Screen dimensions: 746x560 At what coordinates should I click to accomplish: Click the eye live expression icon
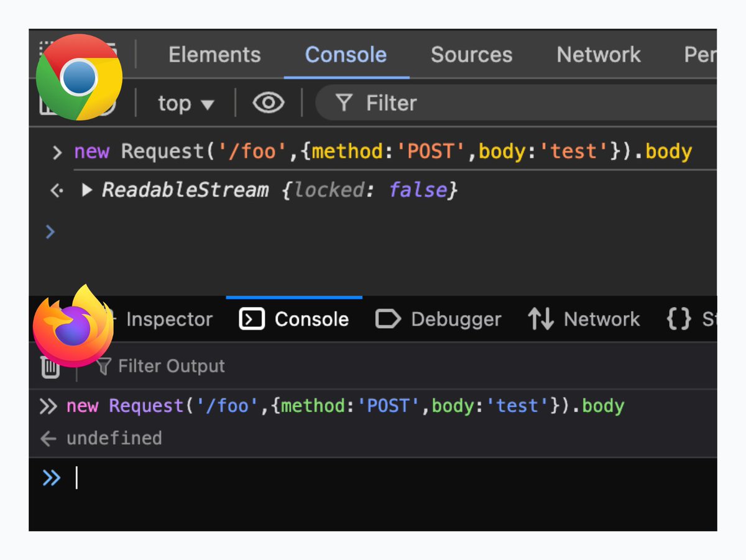269,103
